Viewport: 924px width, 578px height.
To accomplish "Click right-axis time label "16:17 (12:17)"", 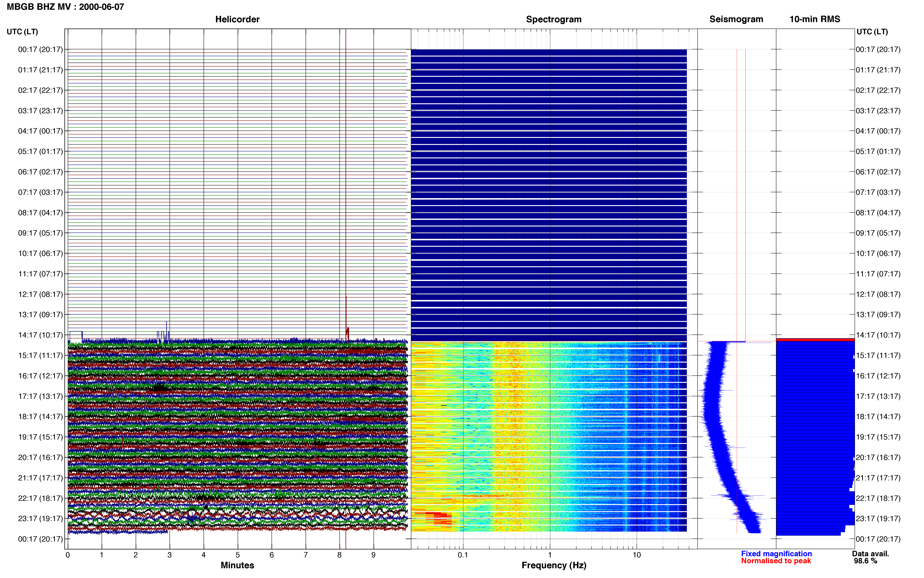I will coord(878,376).
